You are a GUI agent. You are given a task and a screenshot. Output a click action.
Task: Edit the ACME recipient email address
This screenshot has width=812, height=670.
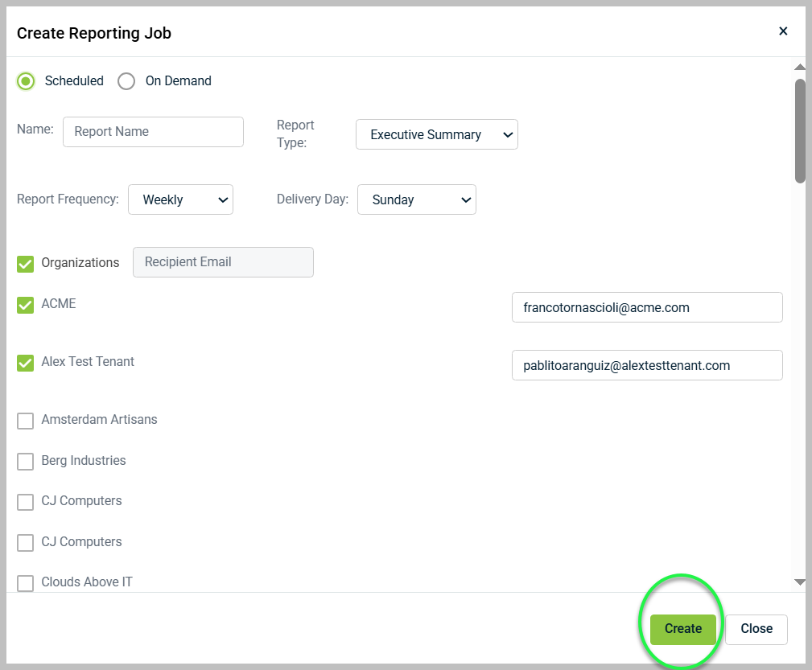coord(647,307)
